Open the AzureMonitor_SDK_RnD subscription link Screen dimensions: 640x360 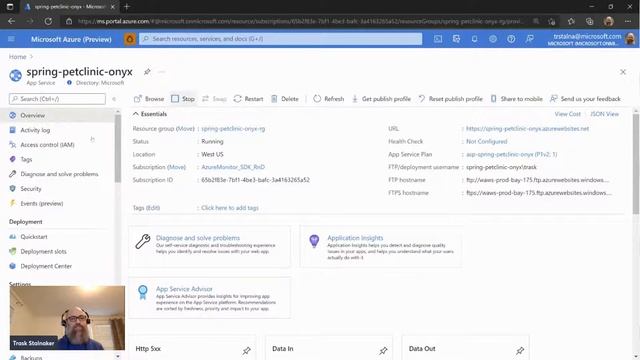tap(233, 167)
